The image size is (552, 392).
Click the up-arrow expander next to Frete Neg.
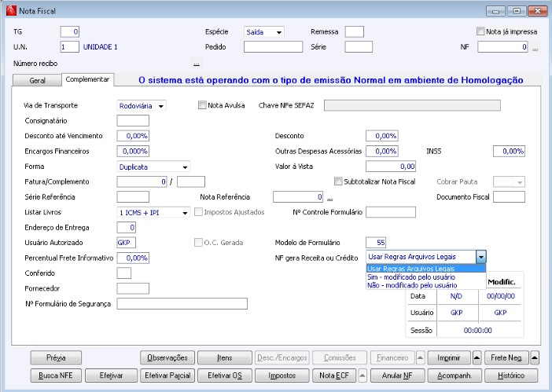point(535,358)
